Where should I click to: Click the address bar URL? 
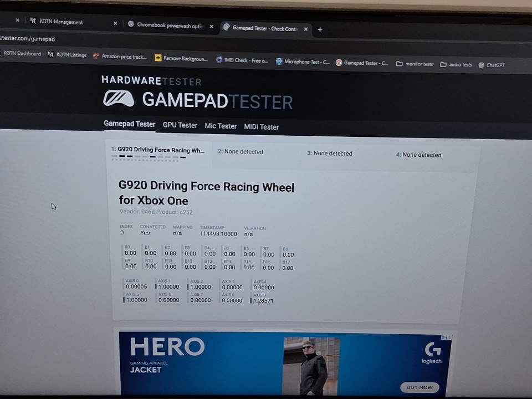pos(28,39)
